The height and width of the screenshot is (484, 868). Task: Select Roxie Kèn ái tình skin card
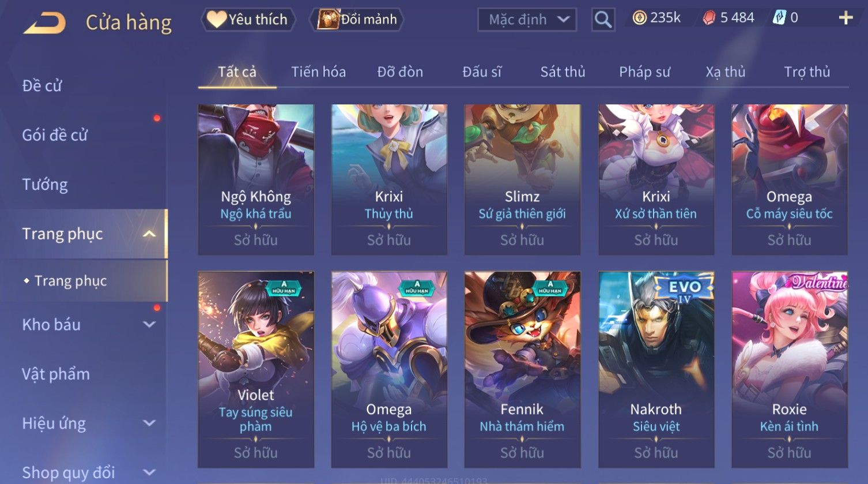coord(790,369)
